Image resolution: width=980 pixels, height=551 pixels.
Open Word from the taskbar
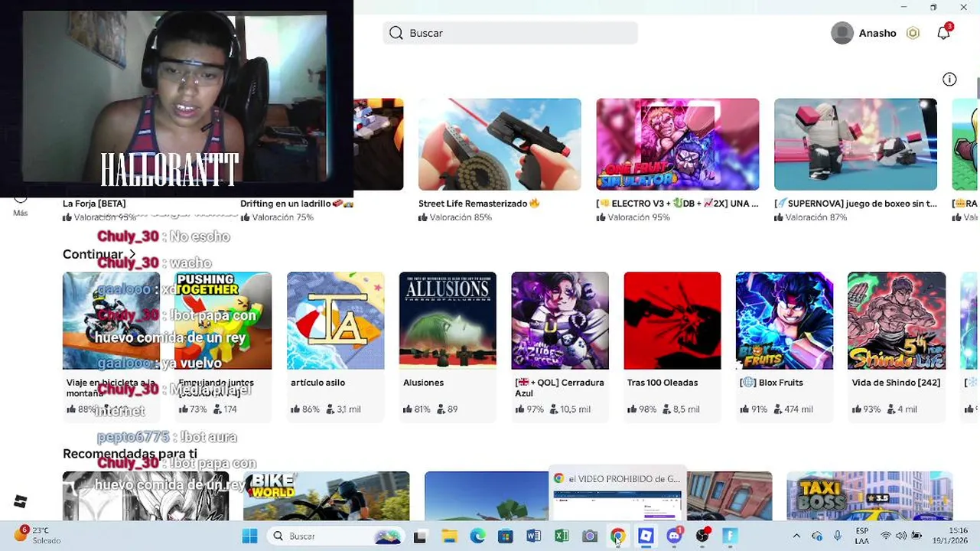pyautogui.click(x=533, y=536)
